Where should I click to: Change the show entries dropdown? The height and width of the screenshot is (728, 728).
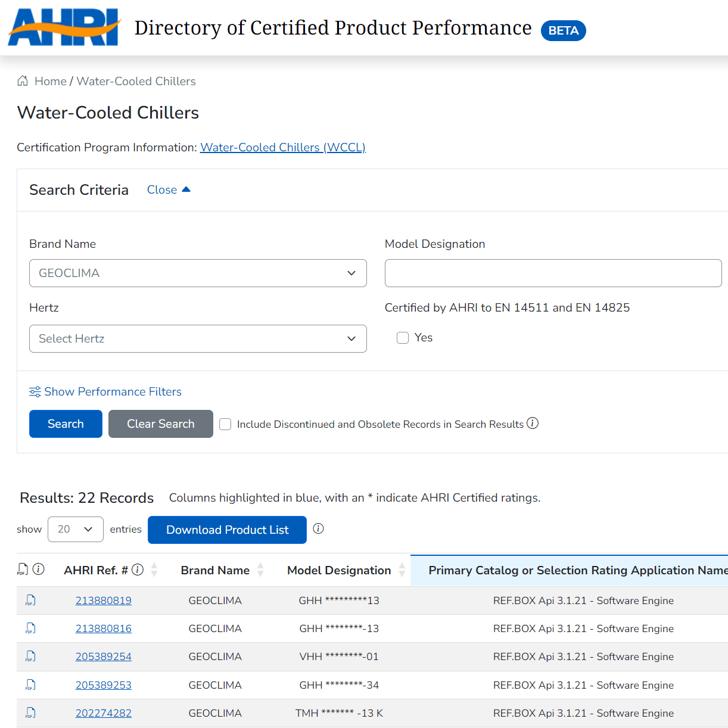coord(76,529)
